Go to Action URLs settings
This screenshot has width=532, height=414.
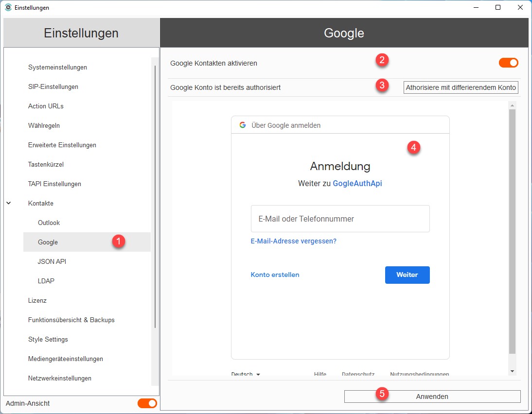pos(46,106)
